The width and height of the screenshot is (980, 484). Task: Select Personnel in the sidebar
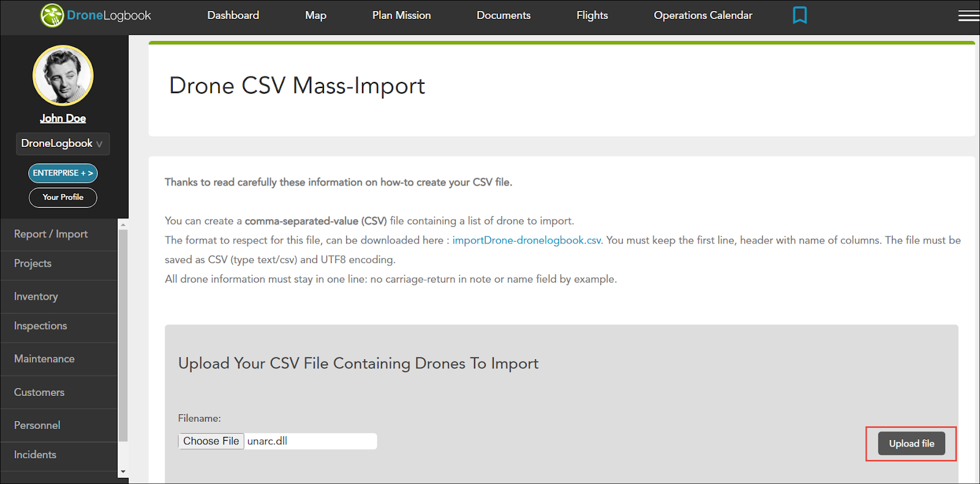59,425
